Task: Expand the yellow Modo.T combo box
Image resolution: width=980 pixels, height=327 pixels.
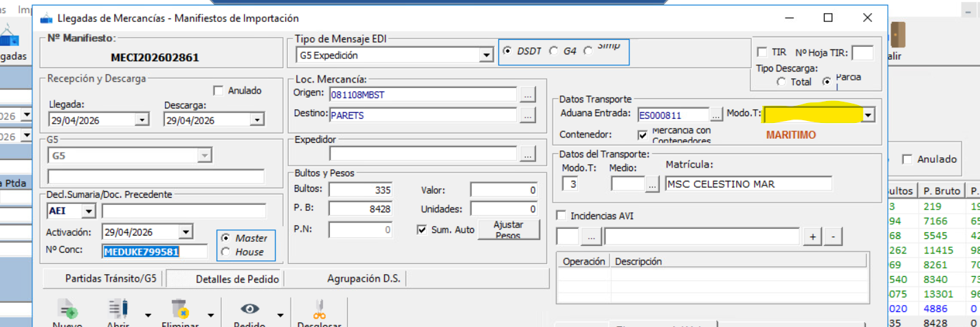Action: [869, 115]
